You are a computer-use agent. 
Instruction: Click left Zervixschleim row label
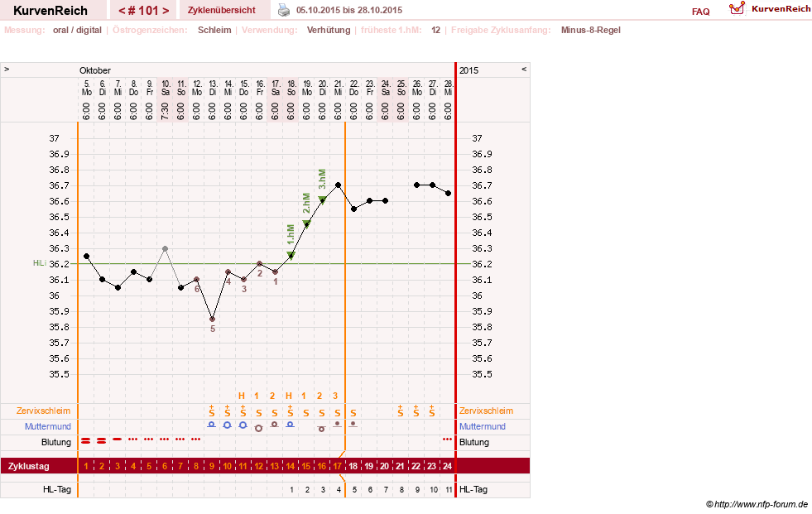point(44,411)
